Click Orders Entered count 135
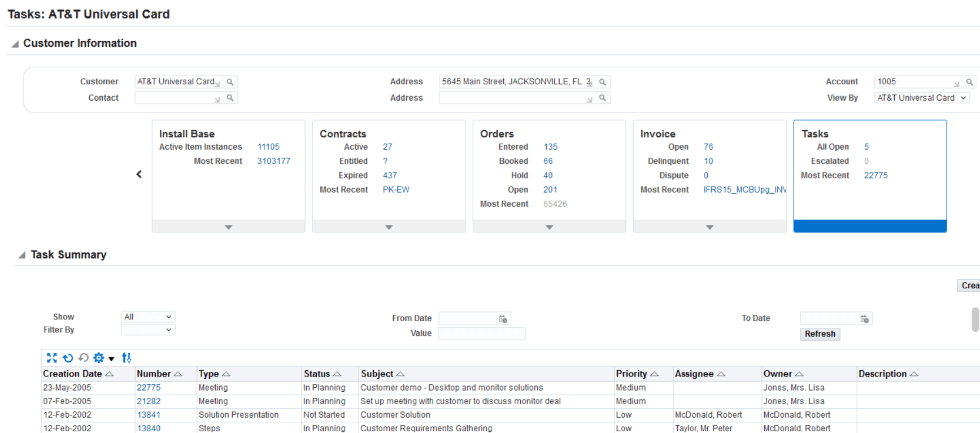The image size is (980, 433). 550,147
